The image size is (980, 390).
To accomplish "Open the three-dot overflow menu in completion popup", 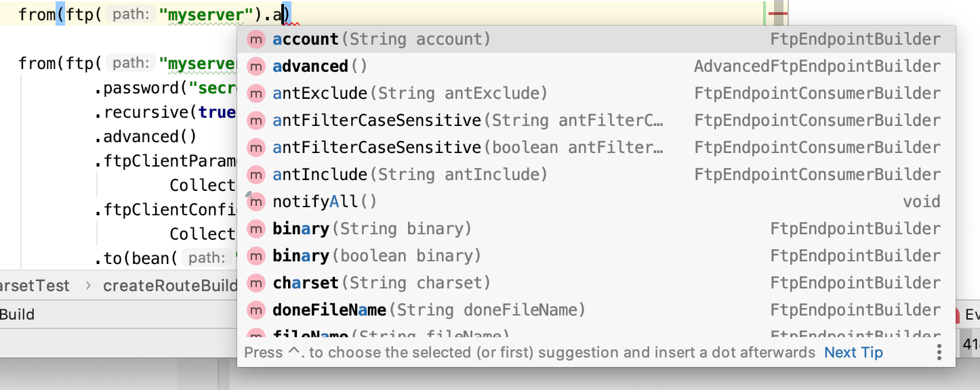I will click(x=939, y=351).
